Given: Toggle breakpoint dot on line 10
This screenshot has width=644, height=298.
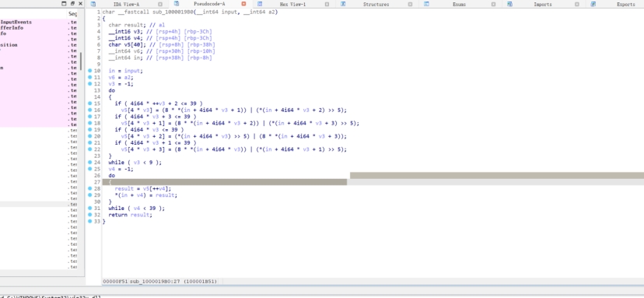Looking at the screenshot, I should (90, 71).
